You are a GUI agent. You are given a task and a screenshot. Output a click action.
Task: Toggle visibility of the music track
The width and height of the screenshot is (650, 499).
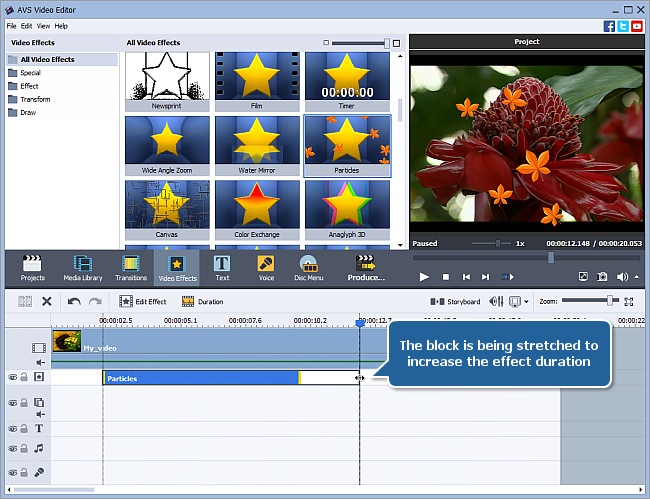pos(13,448)
